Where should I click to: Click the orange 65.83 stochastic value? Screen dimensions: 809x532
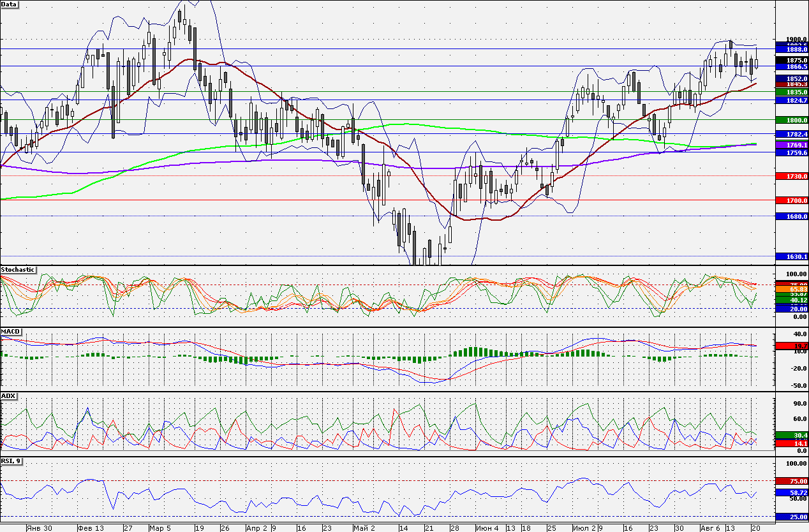[791, 290]
